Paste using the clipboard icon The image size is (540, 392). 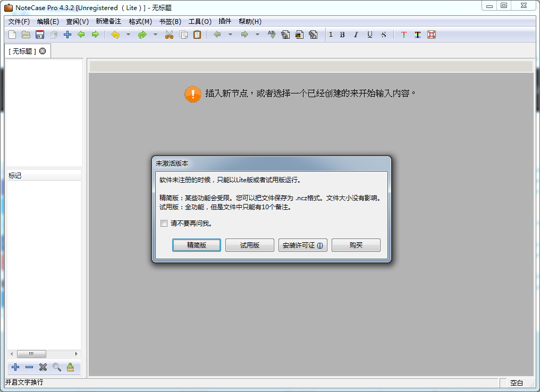point(197,35)
